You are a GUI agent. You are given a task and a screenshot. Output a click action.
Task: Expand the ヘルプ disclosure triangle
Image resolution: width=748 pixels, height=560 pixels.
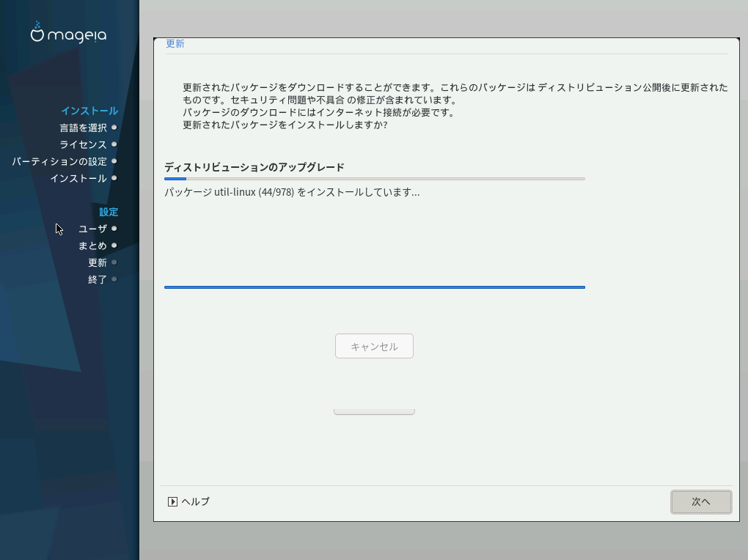[x=172, y=502]
